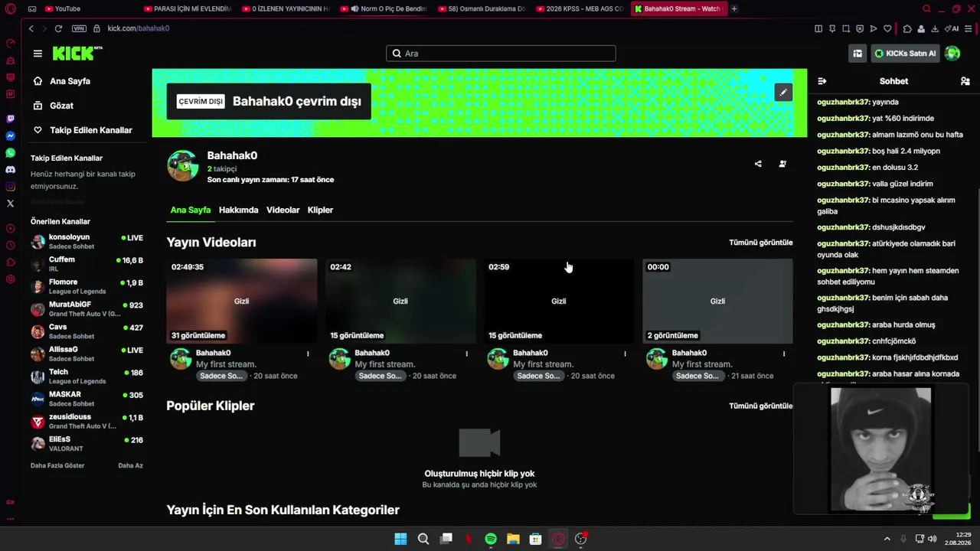Switch to the YouTube browser tab

[87, 8]
